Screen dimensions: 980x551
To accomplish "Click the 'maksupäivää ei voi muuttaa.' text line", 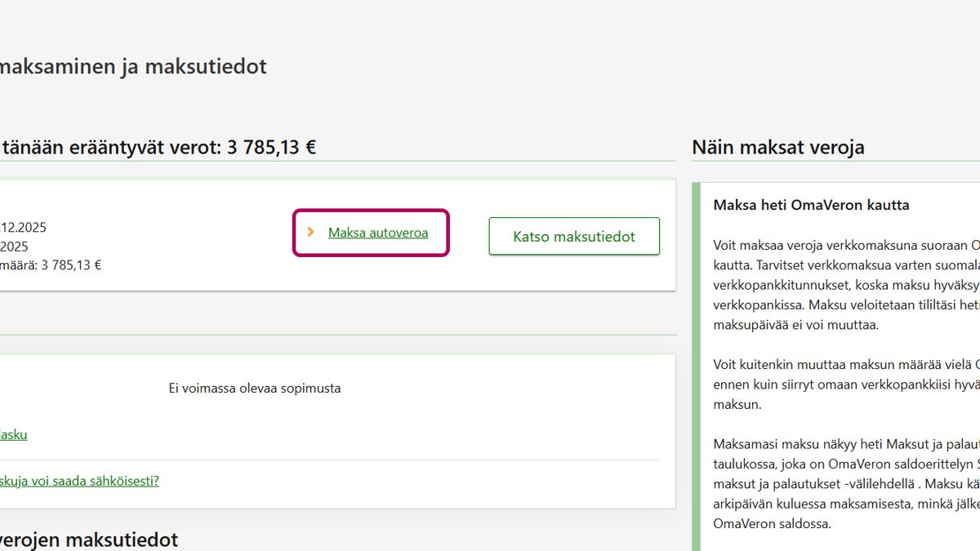I will 795,325.
